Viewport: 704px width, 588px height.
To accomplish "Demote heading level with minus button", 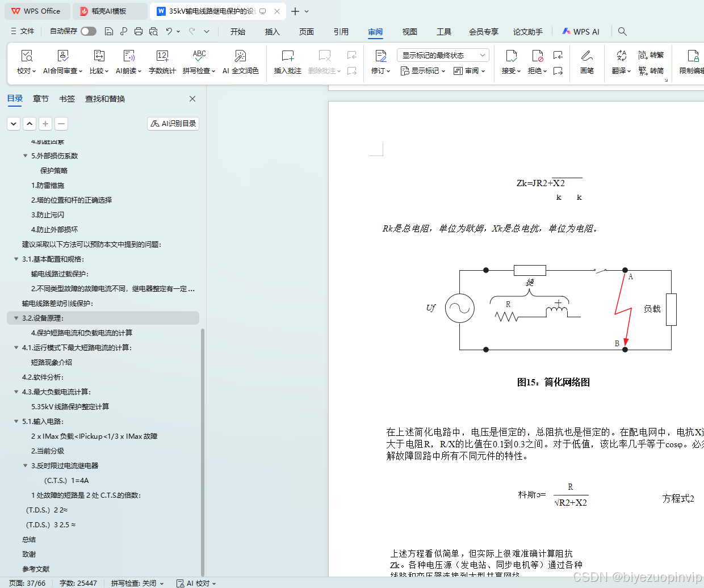I will pos(61,123).
